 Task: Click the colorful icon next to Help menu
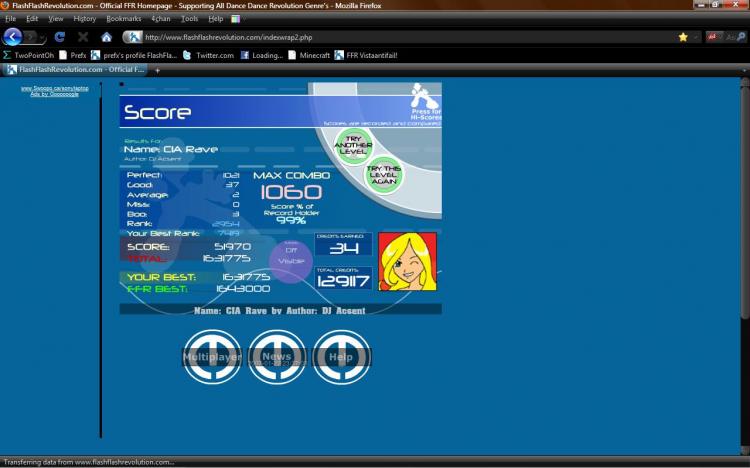coord(235,19)
